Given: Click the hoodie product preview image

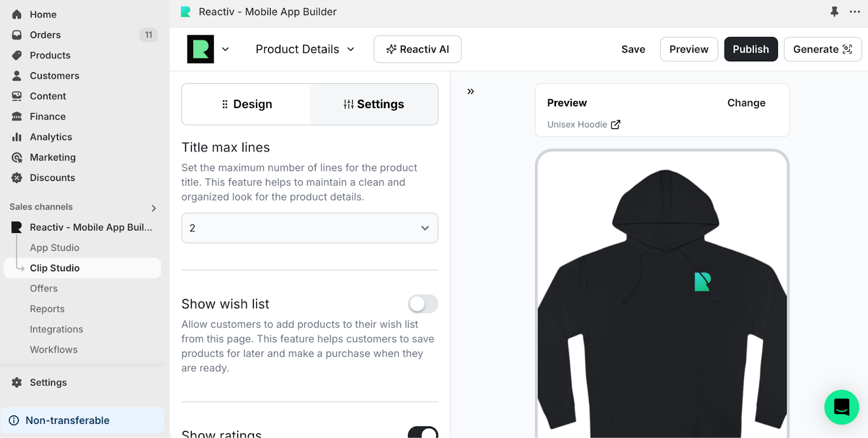Looking at the screenshot, I should (662, 304).
